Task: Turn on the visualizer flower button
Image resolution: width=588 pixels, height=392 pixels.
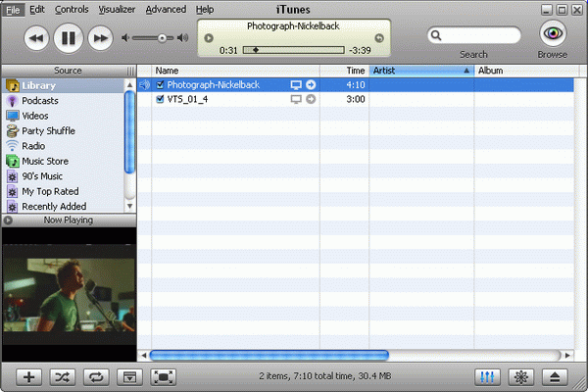Action: coord(521,377)
